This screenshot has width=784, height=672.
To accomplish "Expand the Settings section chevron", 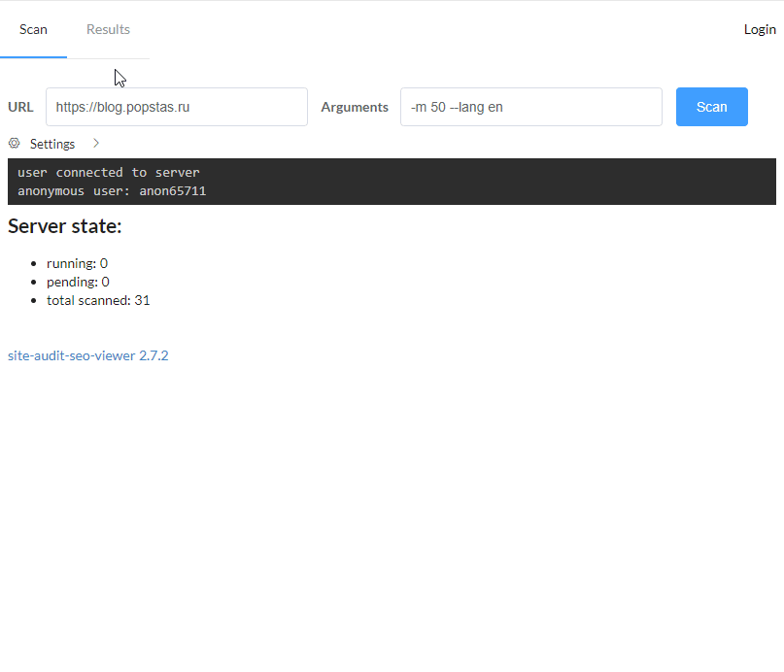I will click(95, 143).
